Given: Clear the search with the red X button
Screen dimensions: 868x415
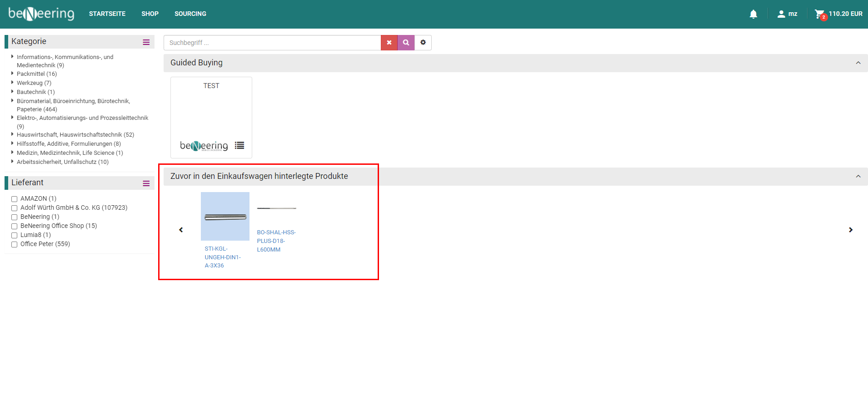Looking at the screenshot, I should click(389, 43).
